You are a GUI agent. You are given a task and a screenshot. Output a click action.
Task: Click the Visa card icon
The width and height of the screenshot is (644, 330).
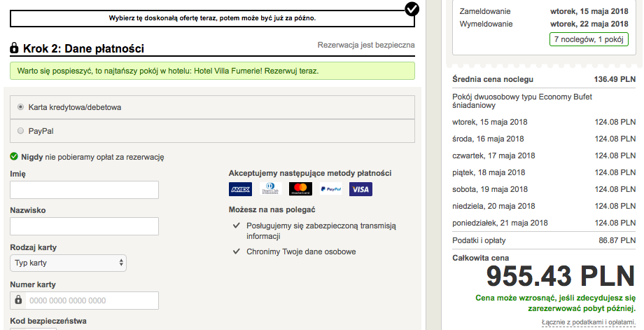point(360,189)
